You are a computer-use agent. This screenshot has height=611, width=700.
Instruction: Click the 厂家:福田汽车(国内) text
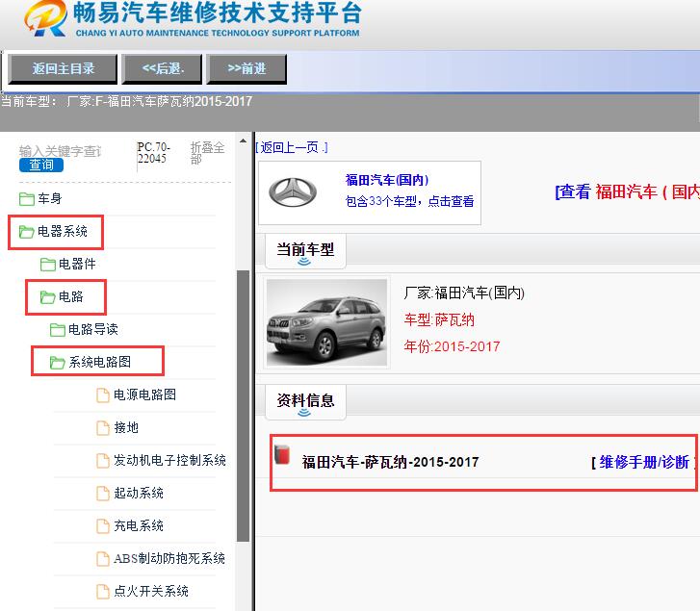[x=464, y=293]
